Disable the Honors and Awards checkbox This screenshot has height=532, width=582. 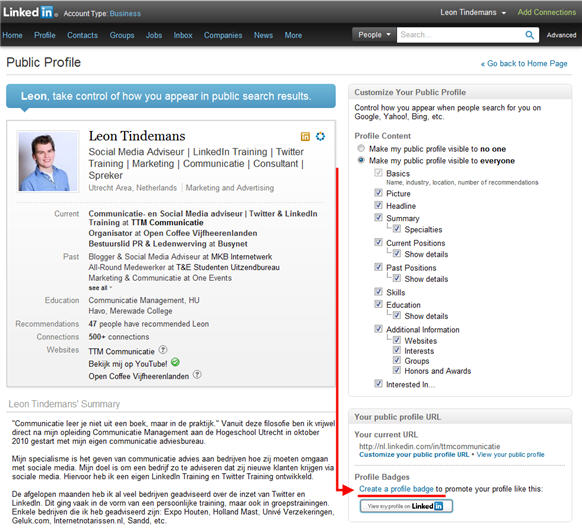click(x=397, y=370)
